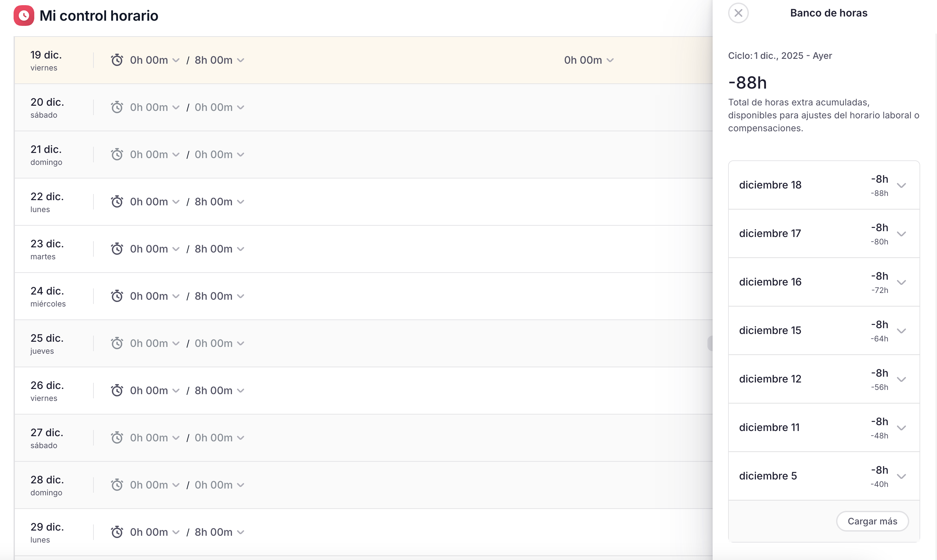Expand the diciembre 15 entry chevron
The width and height of the screenshot is (937, 560).
point(901,331)
